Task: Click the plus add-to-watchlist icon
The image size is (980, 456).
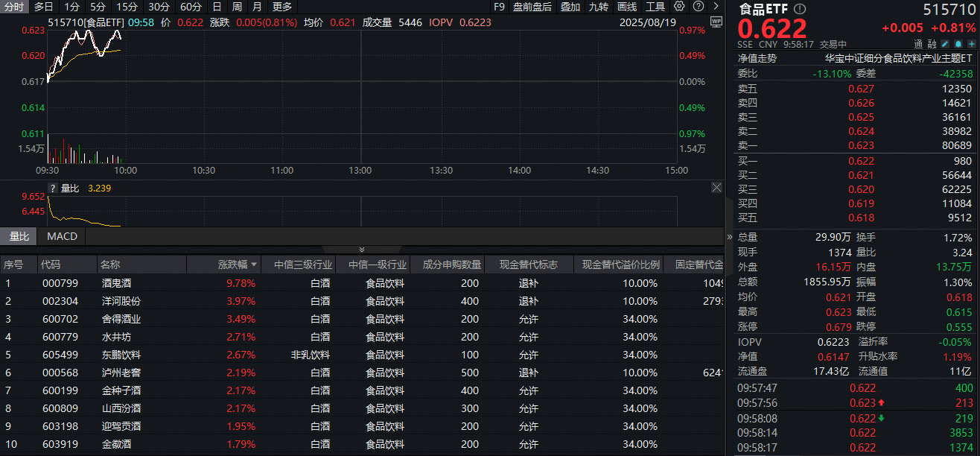Action: pyautogui.click(x=971, y=44)
